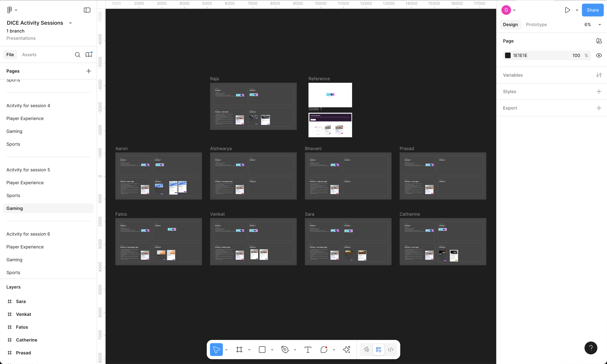Open the Actions AI sparkle tool
This screenshot has width=607, height=364.
346,350
